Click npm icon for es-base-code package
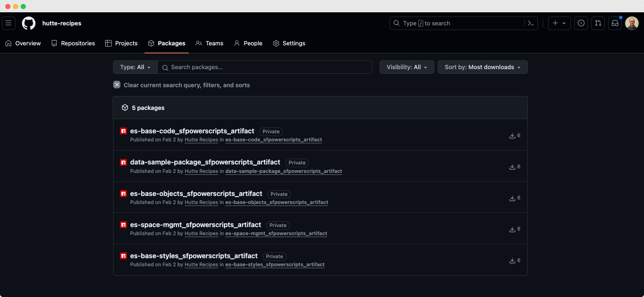This screenshot has width=644, height=297. pyautogui.click(x=123, y=131)
